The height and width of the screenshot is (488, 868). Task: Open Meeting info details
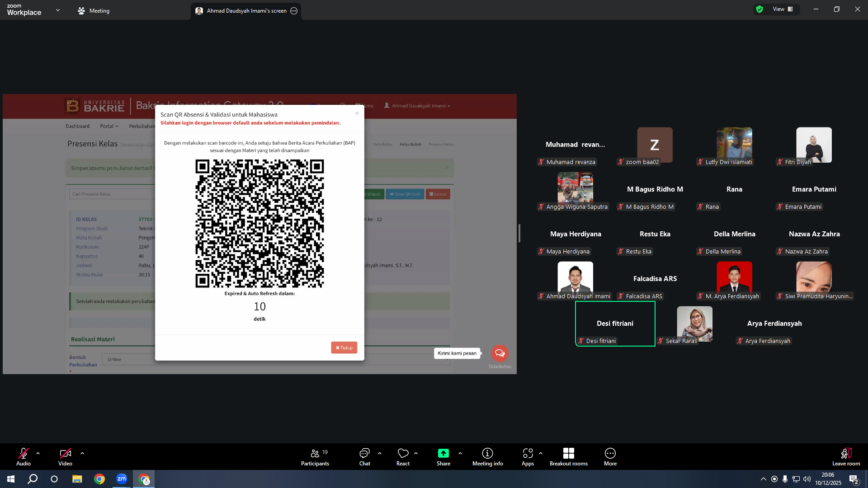point(487,456)
